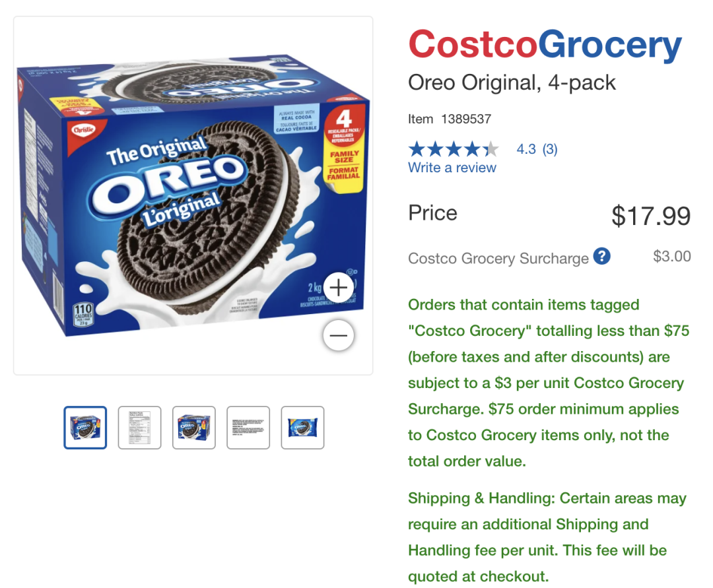Open the Costco Grocery Surcharge help icon
Screen dimensions: 713x588
click(601, 256)
